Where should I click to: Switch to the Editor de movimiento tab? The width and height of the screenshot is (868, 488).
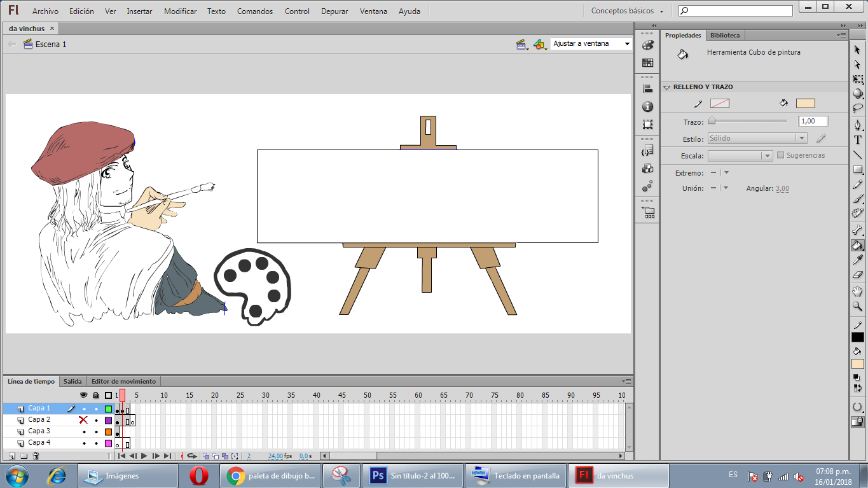tap(123, 381)
